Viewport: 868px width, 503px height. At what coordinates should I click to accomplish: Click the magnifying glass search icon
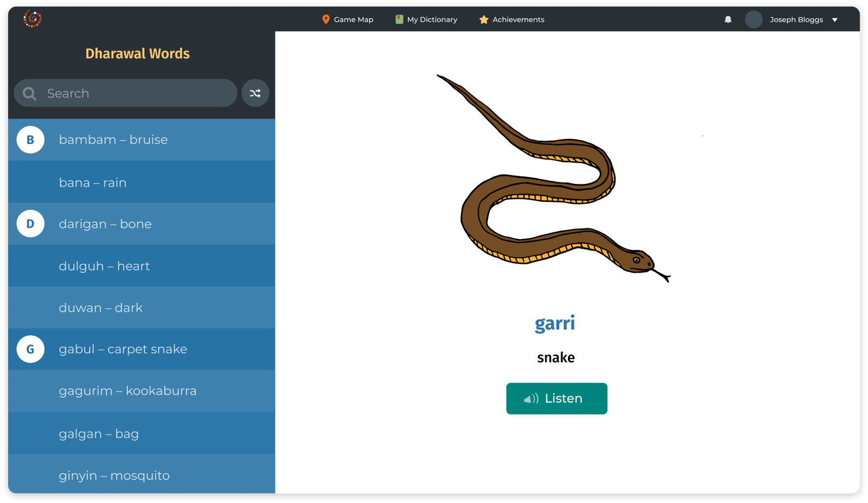tap(29, 93)
